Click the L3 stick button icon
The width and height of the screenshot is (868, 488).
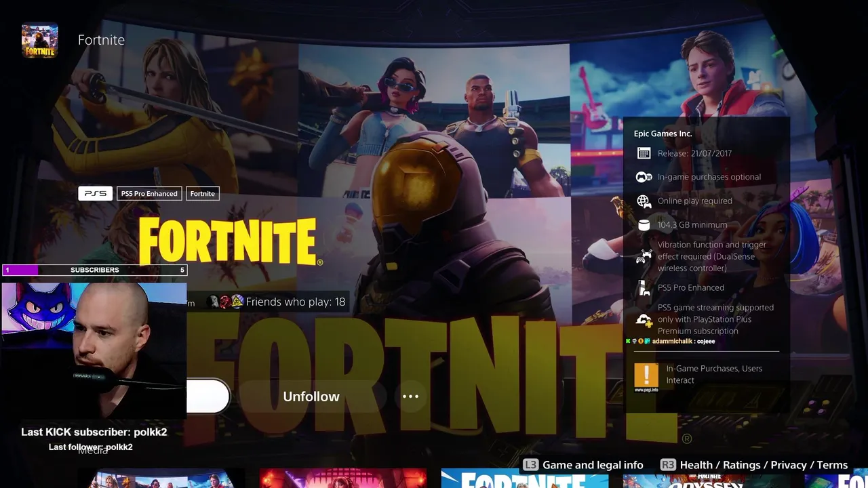click(x=530, y=465)
